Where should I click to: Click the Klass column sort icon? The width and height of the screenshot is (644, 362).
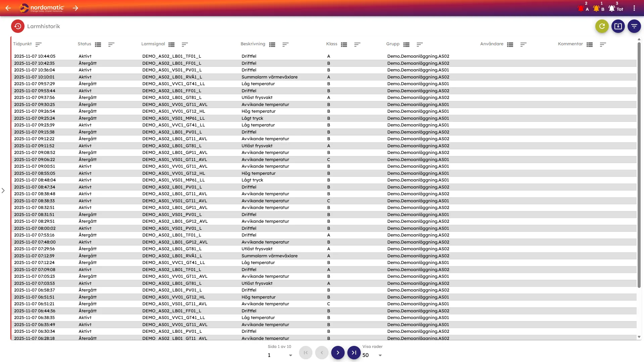tap(357, 45)
